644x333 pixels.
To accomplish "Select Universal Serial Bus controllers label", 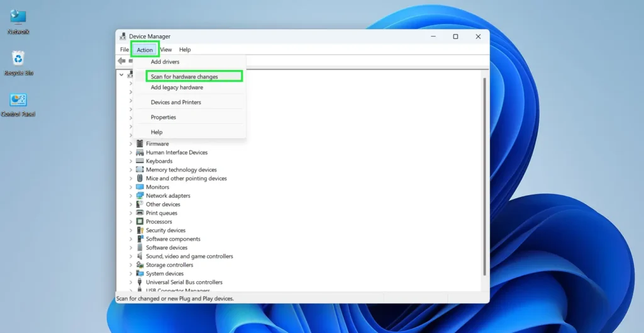I will coord(184,282).
